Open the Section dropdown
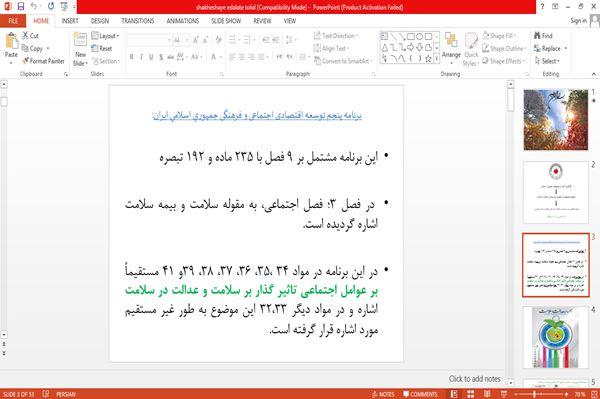This screenshot has width=600, height=399. [106, 61]
